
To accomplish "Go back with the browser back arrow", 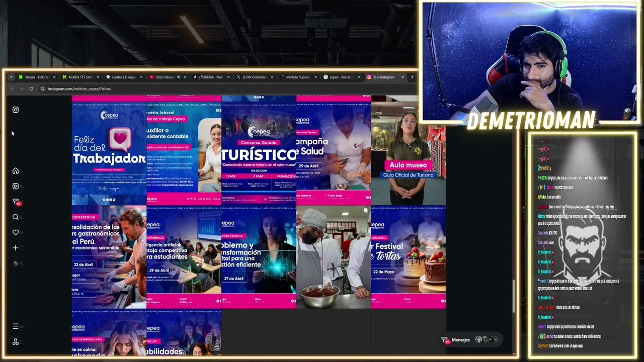I will (12, 89).
